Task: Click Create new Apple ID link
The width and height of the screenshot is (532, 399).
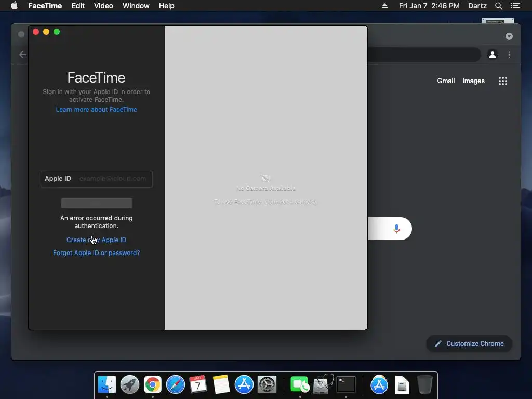Action: [96, 240]
